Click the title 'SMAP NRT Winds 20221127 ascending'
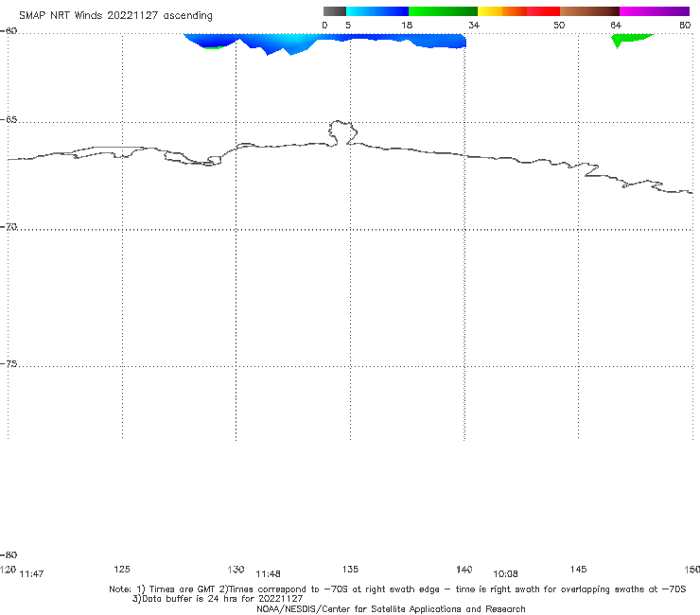This screenshot has width=700, height=615. click(115, 16)
